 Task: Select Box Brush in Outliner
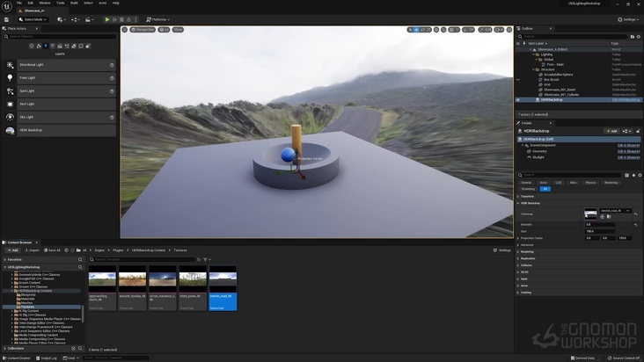click(x=551, y=80)
